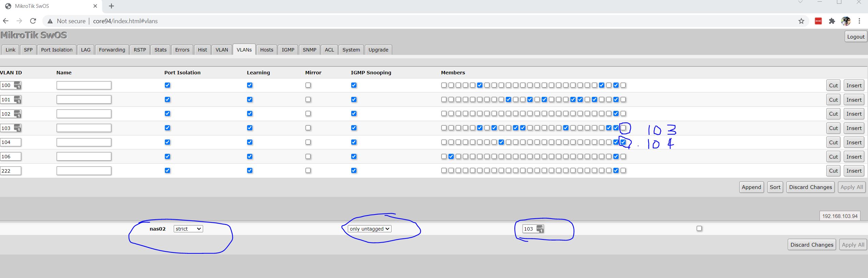Open the red password manager extension icon
This screenshot has width=868, height=278.
pos(818,21)
